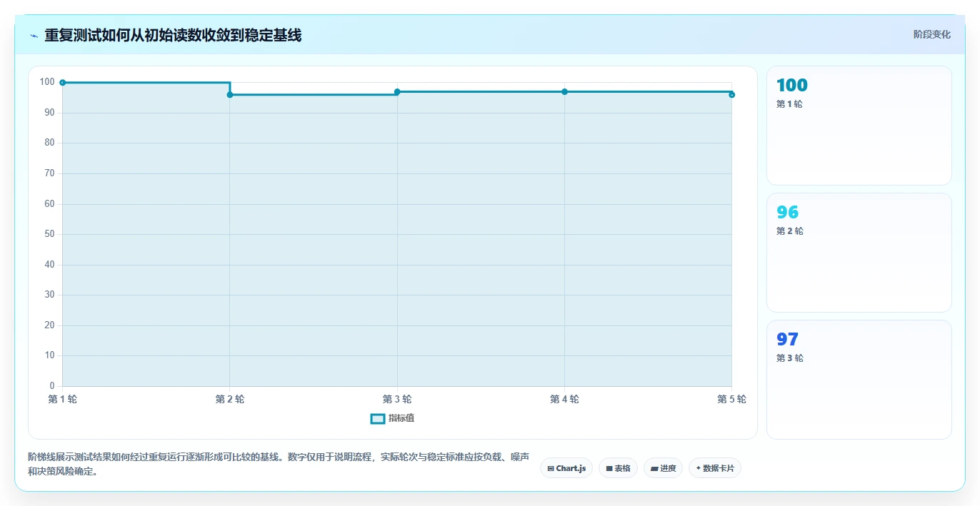Click the description paragraph starting 阶梯线展示
This screenshot has height=506, width=980.
click(279, 465)
